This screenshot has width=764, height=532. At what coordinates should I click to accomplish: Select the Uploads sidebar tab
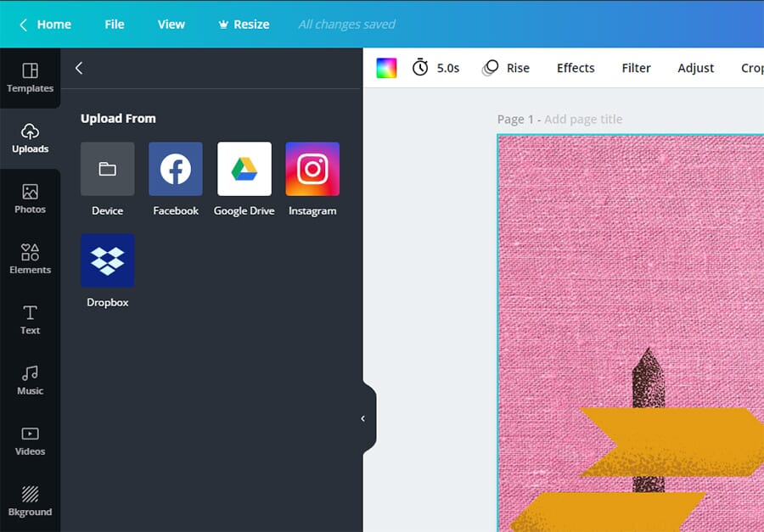click(31, 138)
